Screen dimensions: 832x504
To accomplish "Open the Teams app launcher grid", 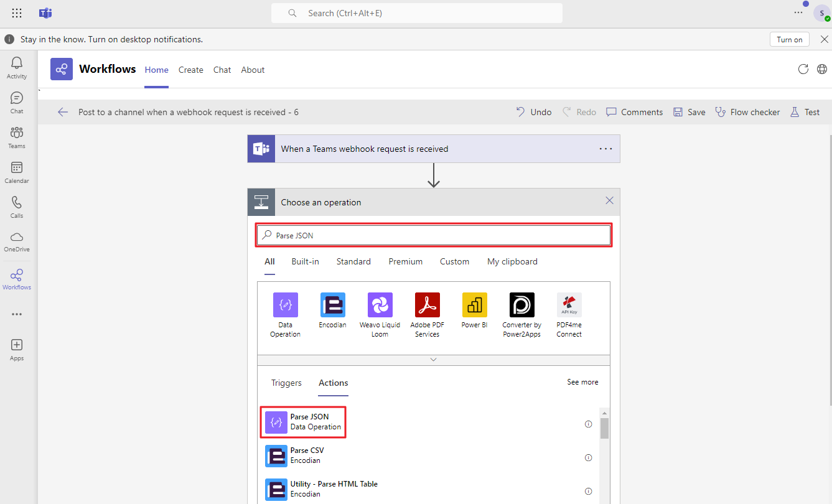I will 17,13.
